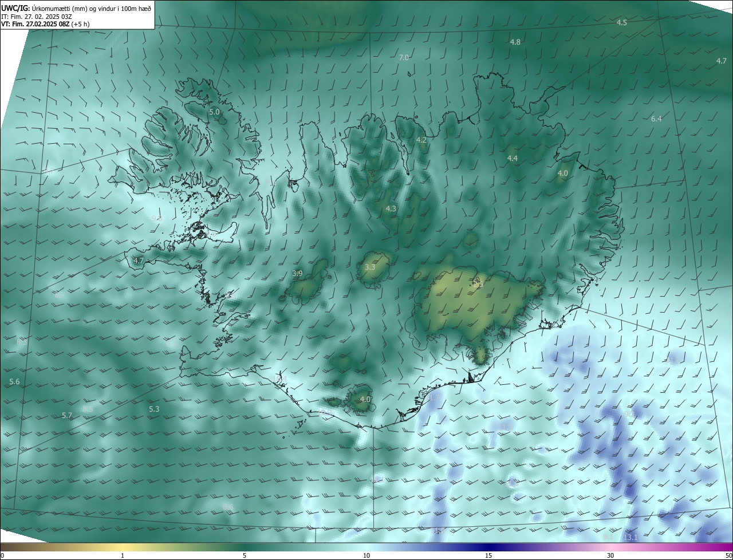Click the 3.9 value label on Langjökull glacier
Screen dimensions: 733x560
point(297,274)
